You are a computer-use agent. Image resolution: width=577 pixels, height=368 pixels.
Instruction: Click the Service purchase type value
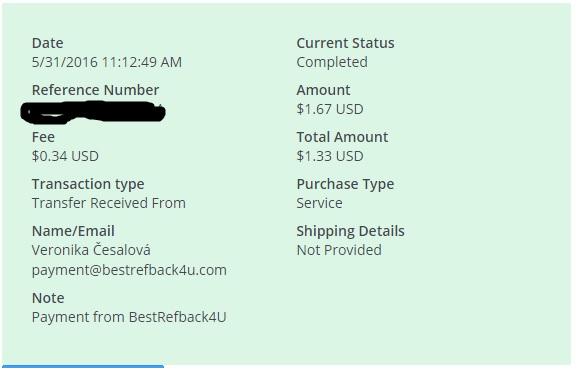tap(319, 203)
